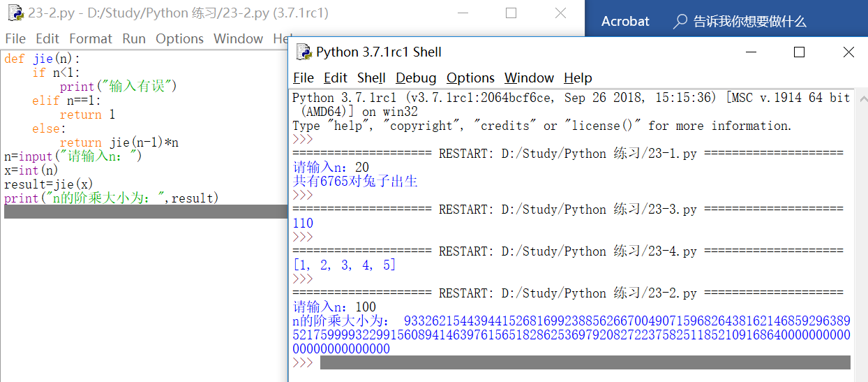
Task: Minimize the Python 3.7.1rc1 Shell window
Action: (751, 52)
